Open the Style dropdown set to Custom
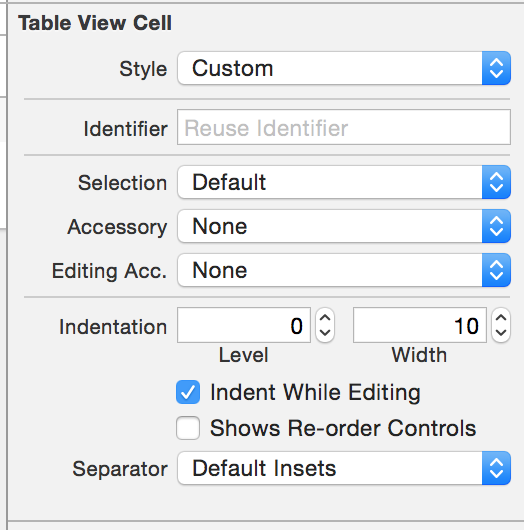This screenshot has width=524, height=530. (x=344, y=68)
